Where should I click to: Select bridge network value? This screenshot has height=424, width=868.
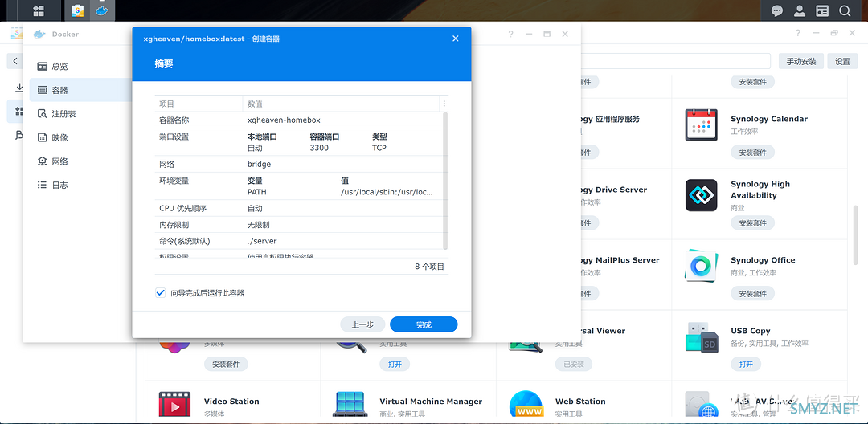(x=259, y=164)
